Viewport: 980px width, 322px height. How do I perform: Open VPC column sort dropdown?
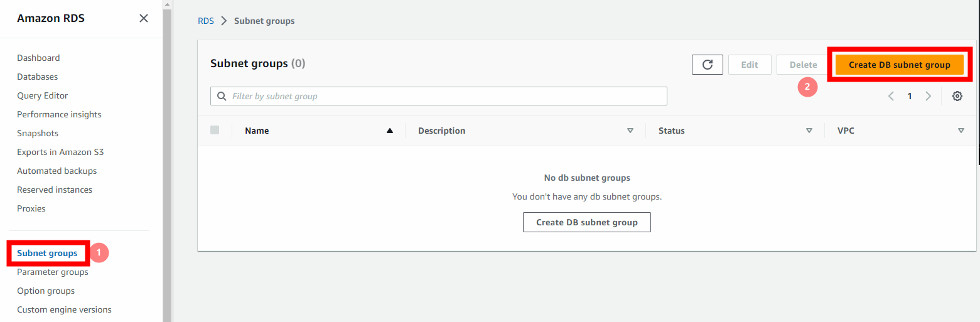[x=961, y=131]
